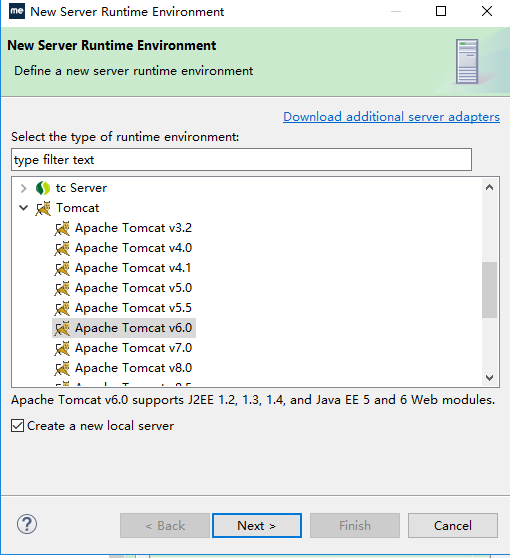The width and height of the screenshot is (510, 558).
Task: Click the Tomcat folder cat icon
Action: 43,208
